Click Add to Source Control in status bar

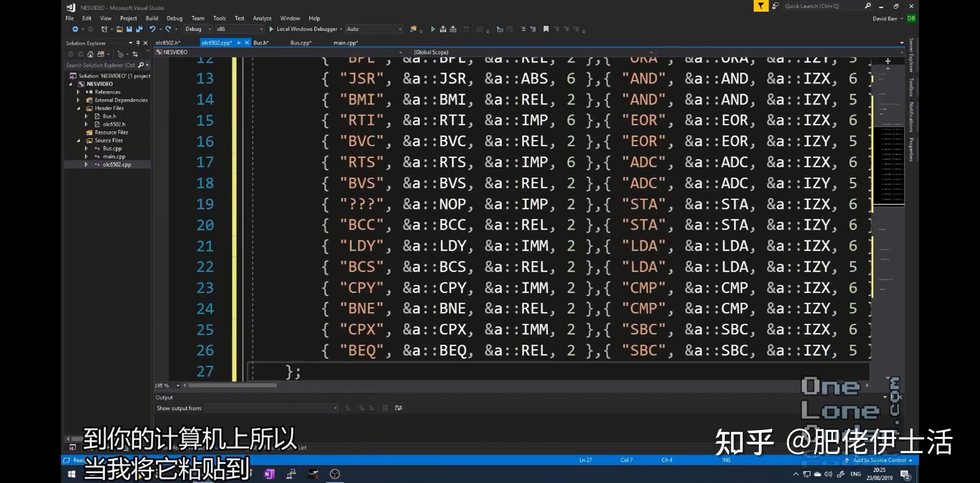tap(879, 460)
